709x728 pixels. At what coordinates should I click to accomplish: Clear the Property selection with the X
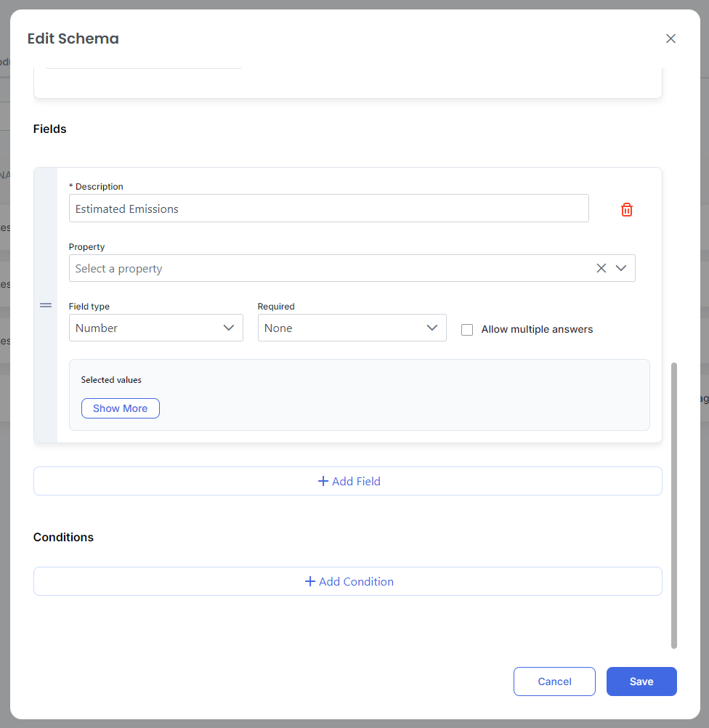click(x=601, y=268)
